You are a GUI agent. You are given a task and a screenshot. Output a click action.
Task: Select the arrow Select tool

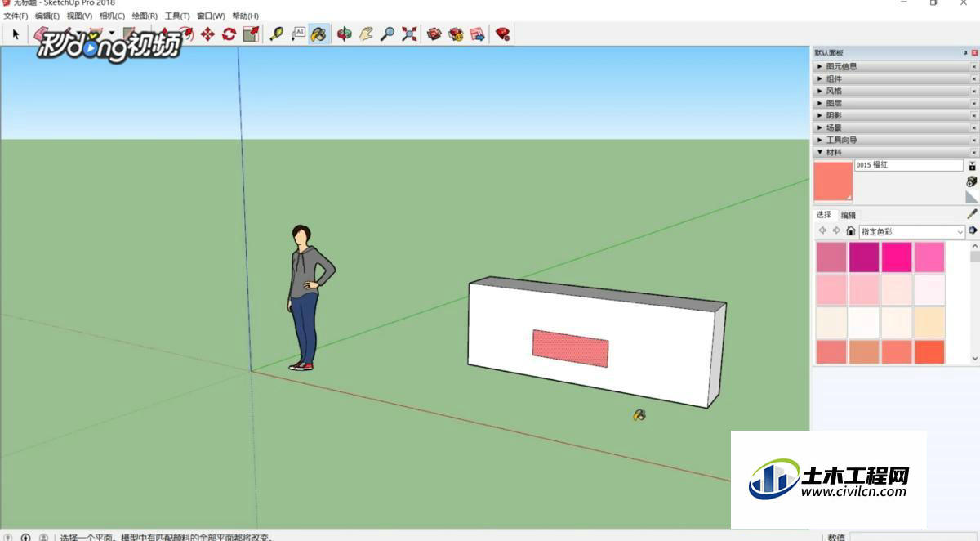[x=16, y=34]
